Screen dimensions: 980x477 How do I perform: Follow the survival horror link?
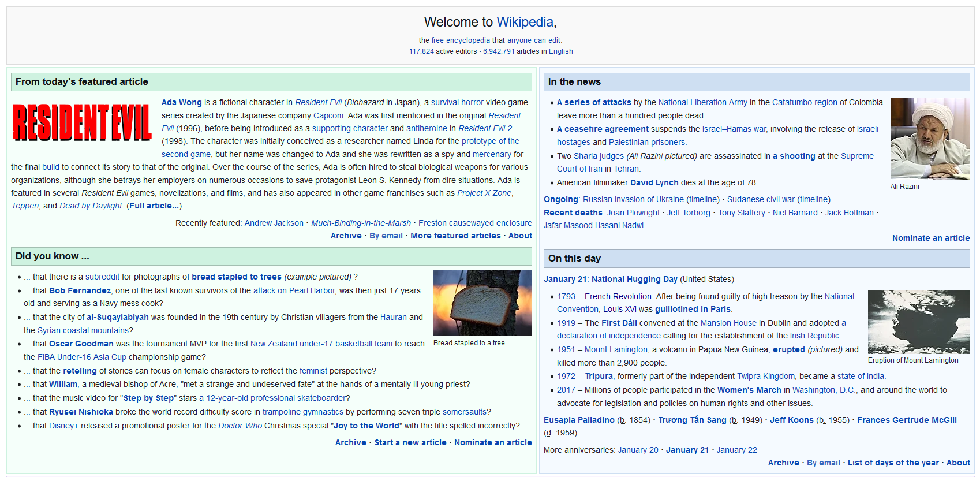point(458,102)
